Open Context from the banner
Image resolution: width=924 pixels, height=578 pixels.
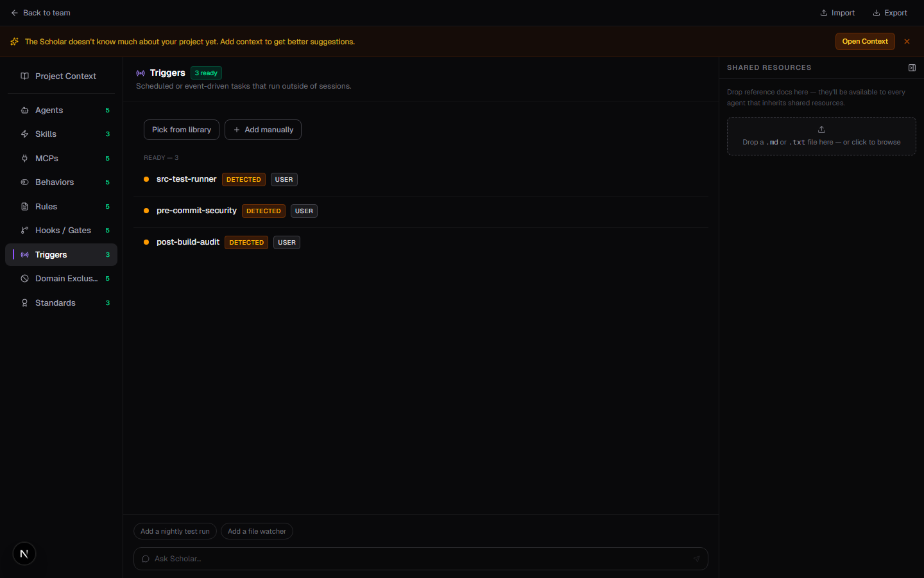tap(864, 41)
